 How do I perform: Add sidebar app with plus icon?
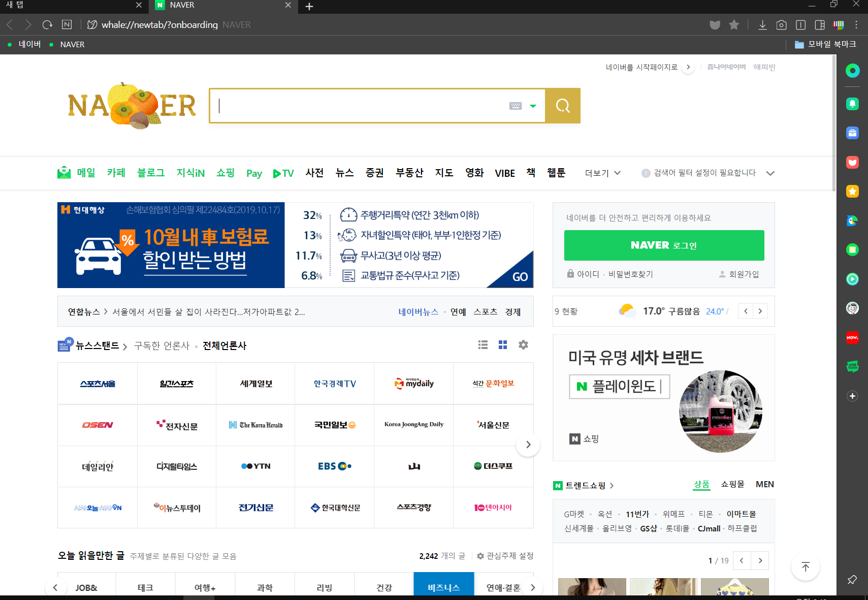(x=853, y=396)
